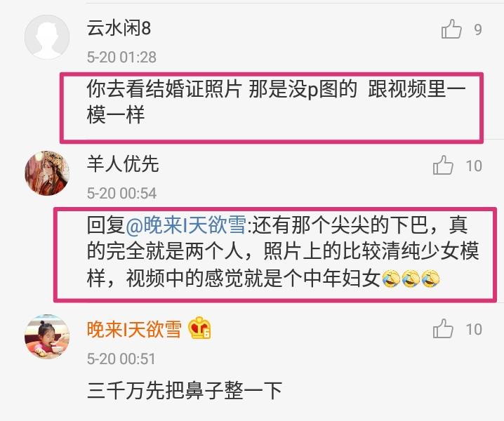This screenshot has height=421, width=504.
Task: Like the comment by 云水闲8
Action: click(x=451, y=29)
